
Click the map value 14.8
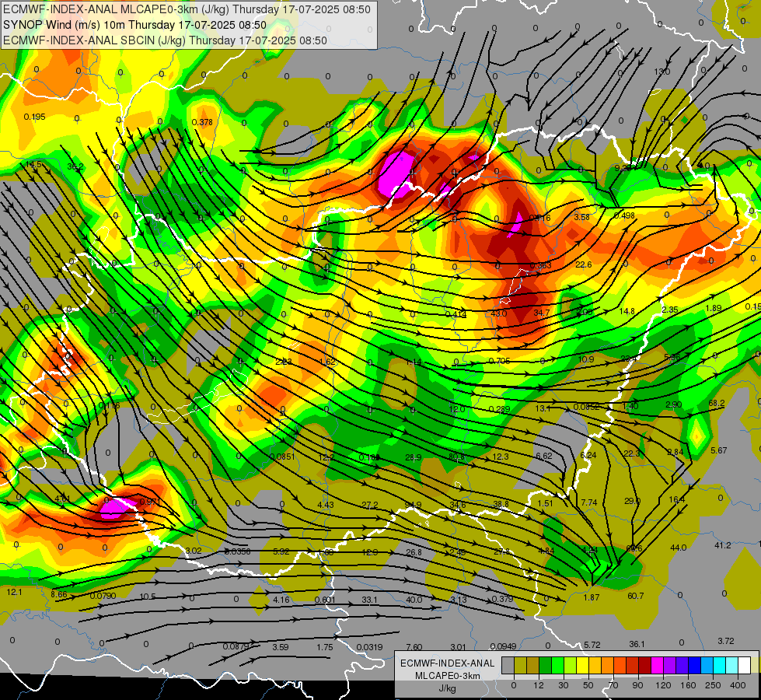pyautogui.click(x=627, y=311)
